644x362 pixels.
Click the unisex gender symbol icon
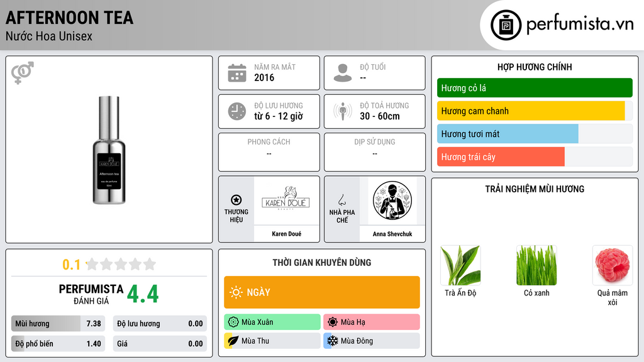click(x=23, y=73)
